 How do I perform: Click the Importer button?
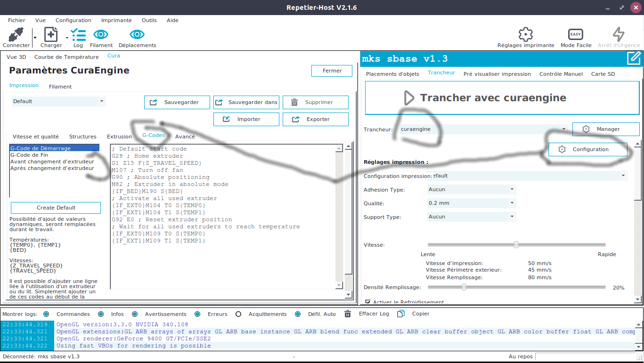click(246, 119)
